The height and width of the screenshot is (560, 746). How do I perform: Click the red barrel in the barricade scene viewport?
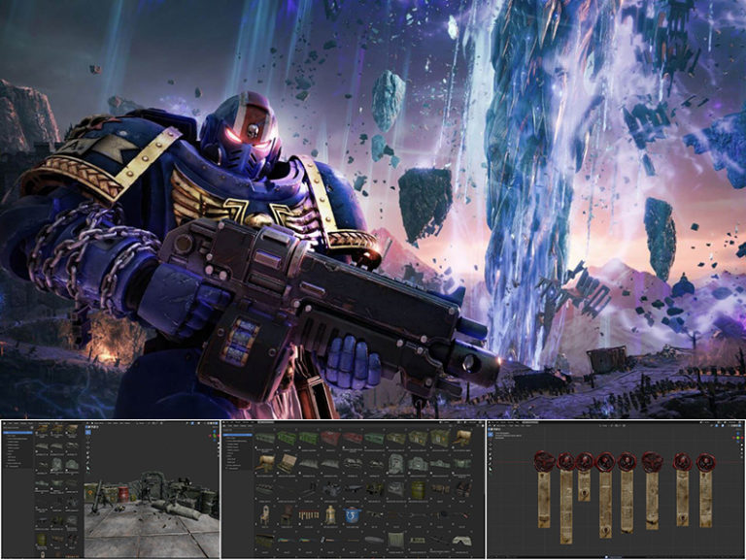123,493
